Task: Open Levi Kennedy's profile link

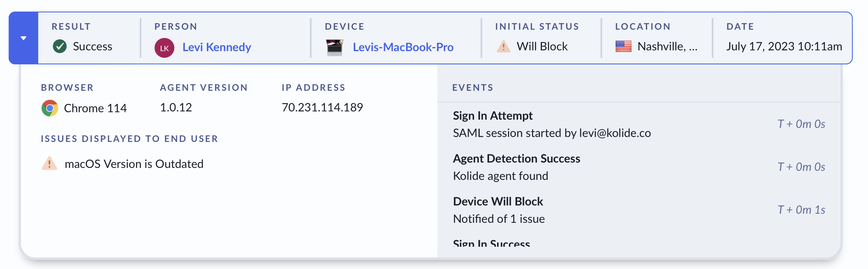Action: 216,47
